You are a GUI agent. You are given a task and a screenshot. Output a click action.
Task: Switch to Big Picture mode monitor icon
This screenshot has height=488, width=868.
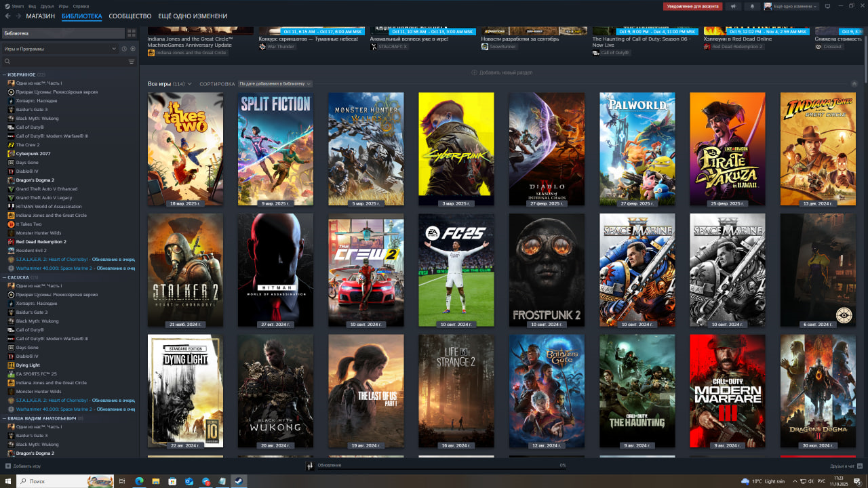[827, 6]
